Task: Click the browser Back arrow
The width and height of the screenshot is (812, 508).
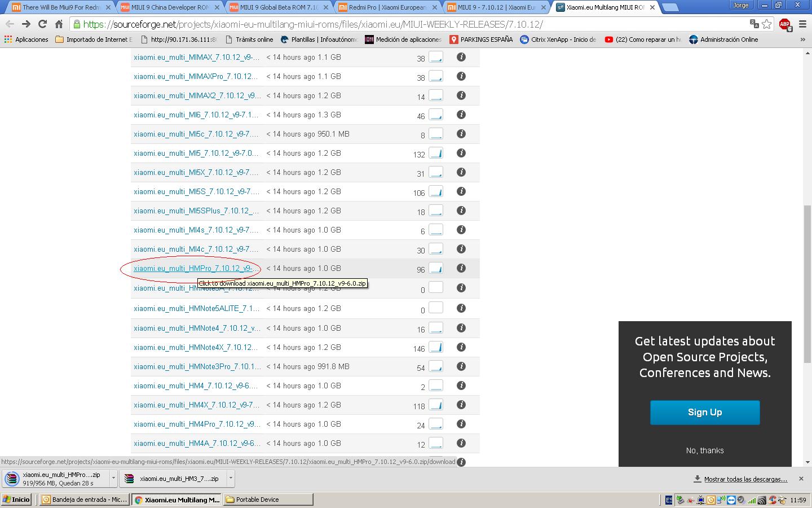Action: point(10,24)
